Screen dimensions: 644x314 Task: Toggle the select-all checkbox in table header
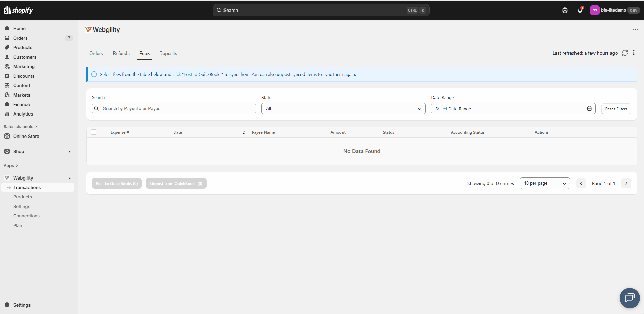pos(94,132)
